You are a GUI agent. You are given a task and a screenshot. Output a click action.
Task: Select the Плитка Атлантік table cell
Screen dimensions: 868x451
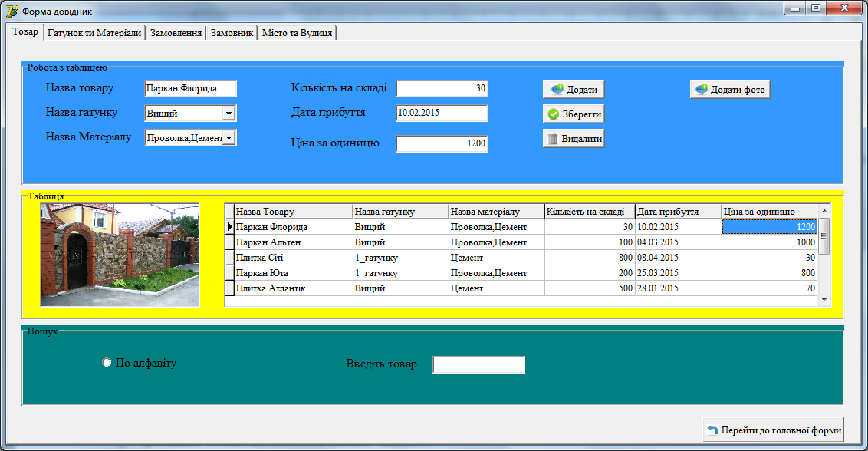coord(294,288)
